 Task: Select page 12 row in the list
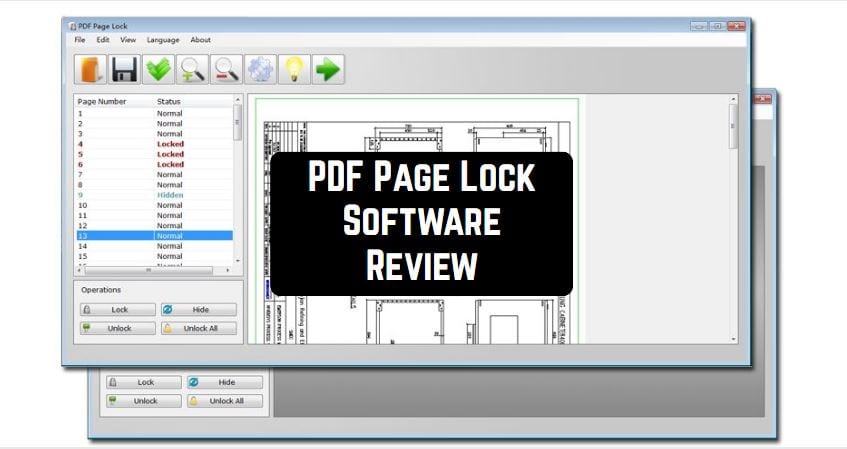[x=154, y=226]
